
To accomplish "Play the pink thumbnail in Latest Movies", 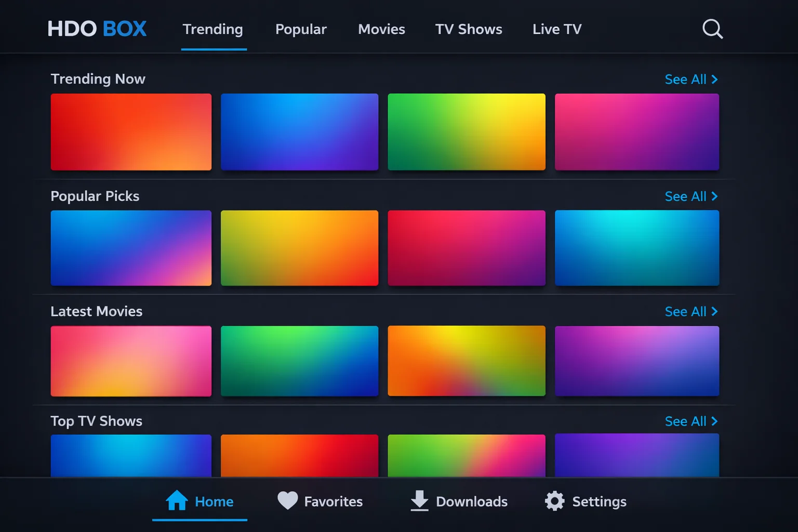I will [131, 361].
